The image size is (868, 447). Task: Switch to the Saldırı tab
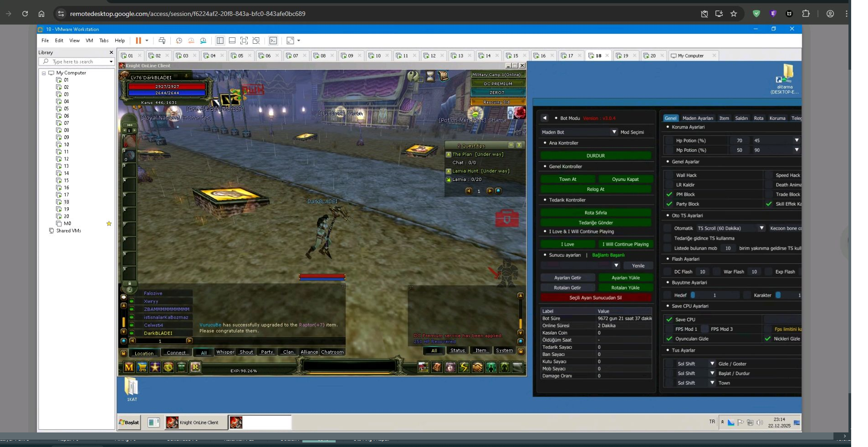point(741,118)
